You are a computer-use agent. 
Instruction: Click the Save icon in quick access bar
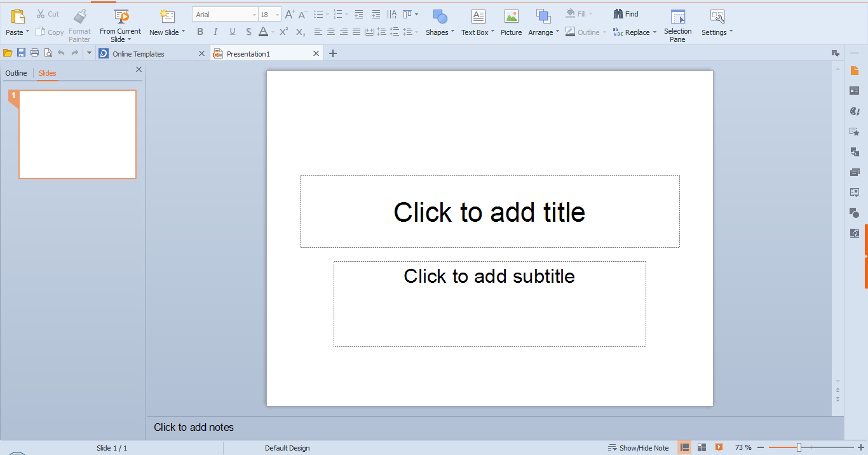click(21, 53)
